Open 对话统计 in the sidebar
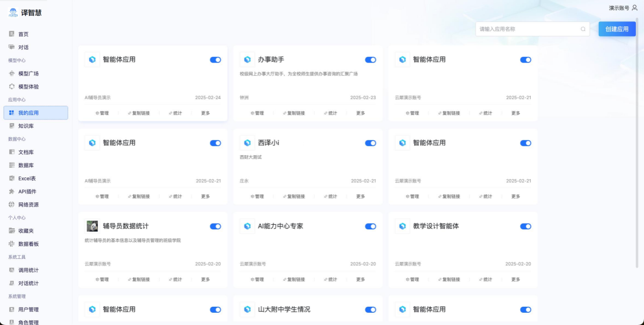 tap(28, 283)
